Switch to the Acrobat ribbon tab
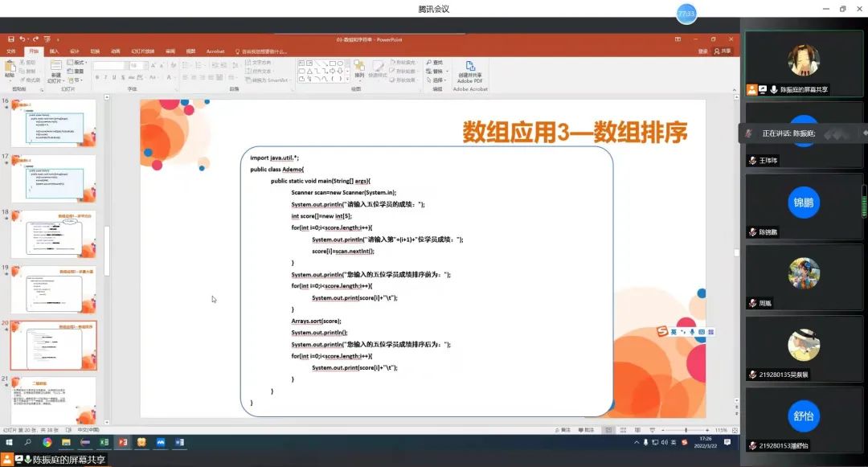 coord(215,51)
